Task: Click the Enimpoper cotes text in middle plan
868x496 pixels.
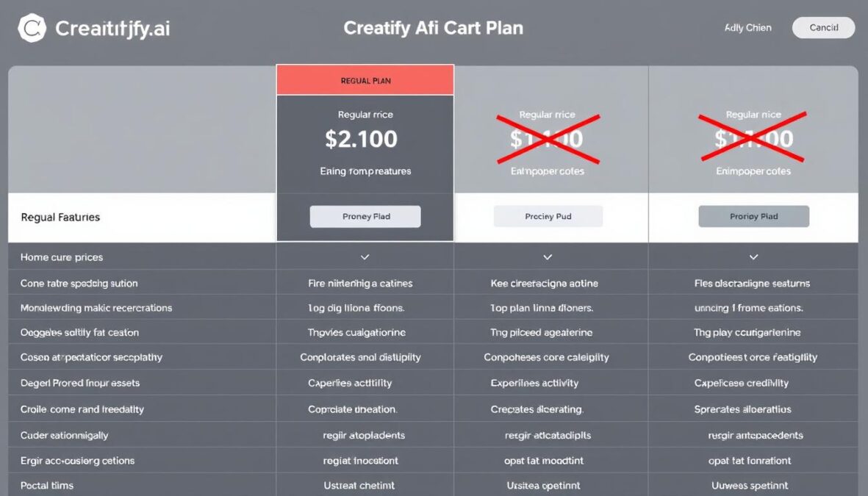Action: click(548, 170)
